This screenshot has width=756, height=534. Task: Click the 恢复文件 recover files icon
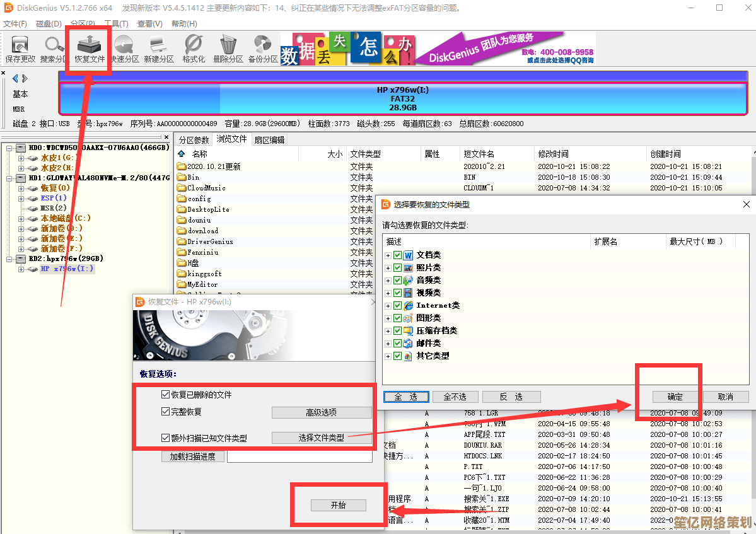click(90, 49)
